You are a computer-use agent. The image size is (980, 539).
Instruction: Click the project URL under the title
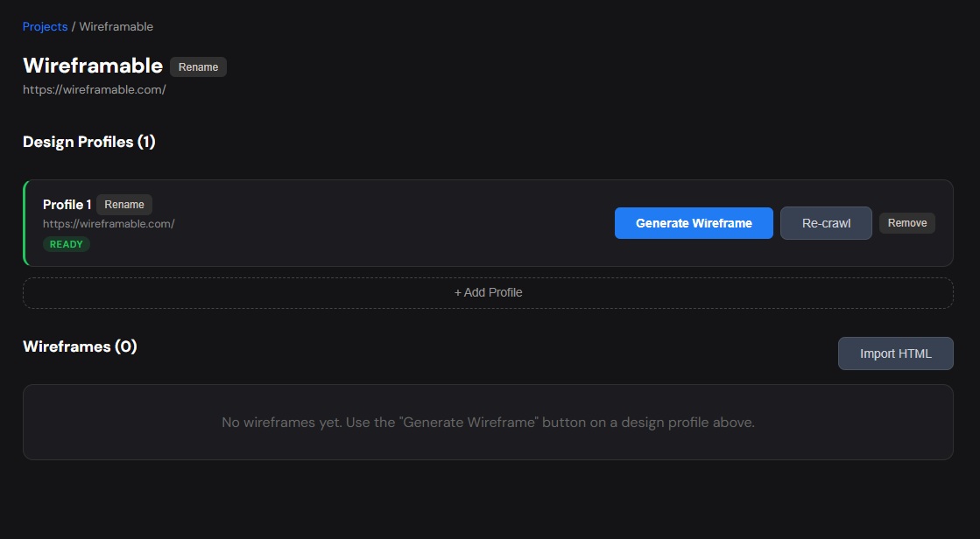95,89
